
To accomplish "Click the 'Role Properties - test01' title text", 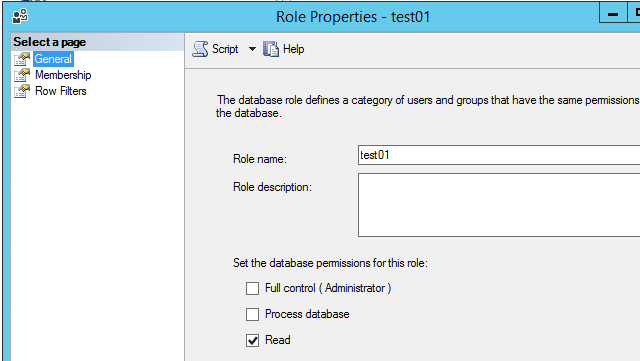I will pyautogui.click(x=353, y=17).
